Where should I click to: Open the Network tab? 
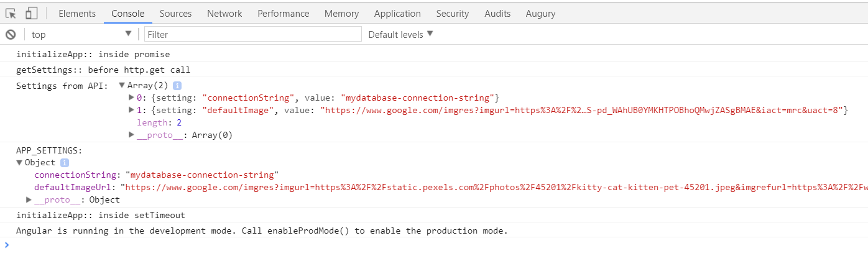(x=224, y=13)
